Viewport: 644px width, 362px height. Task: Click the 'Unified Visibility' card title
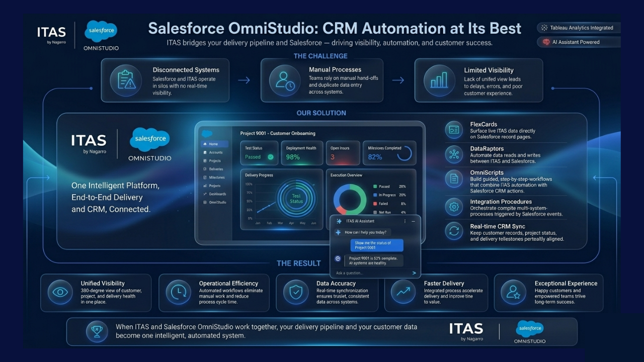pos(103,284)
